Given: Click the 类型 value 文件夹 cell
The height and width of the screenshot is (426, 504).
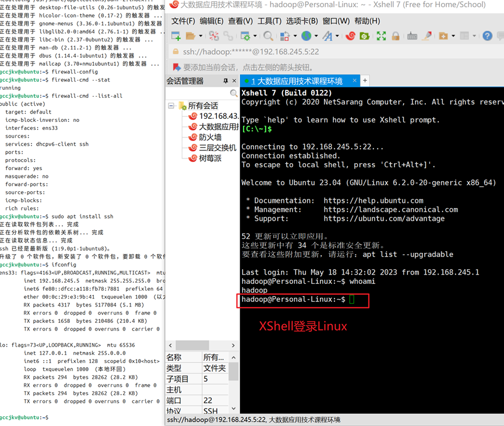Looking at the screenshot, I should click(x=215, y=368).
